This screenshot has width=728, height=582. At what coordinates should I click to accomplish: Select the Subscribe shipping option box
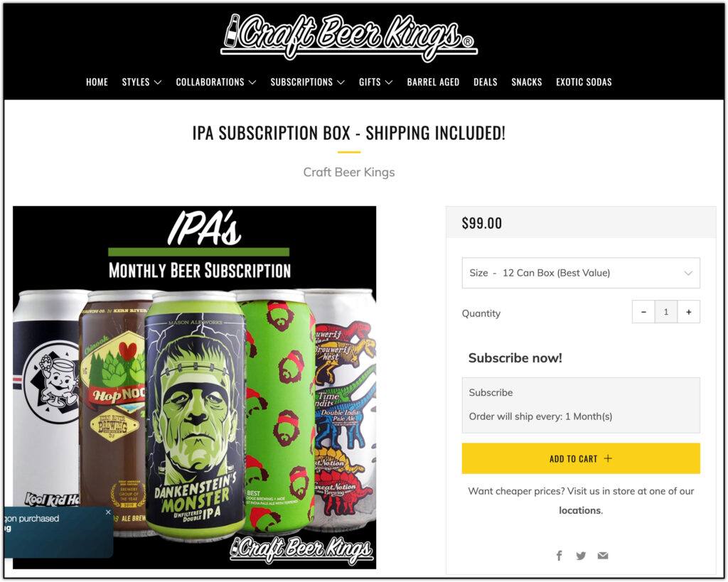click(x=581, y=405)
